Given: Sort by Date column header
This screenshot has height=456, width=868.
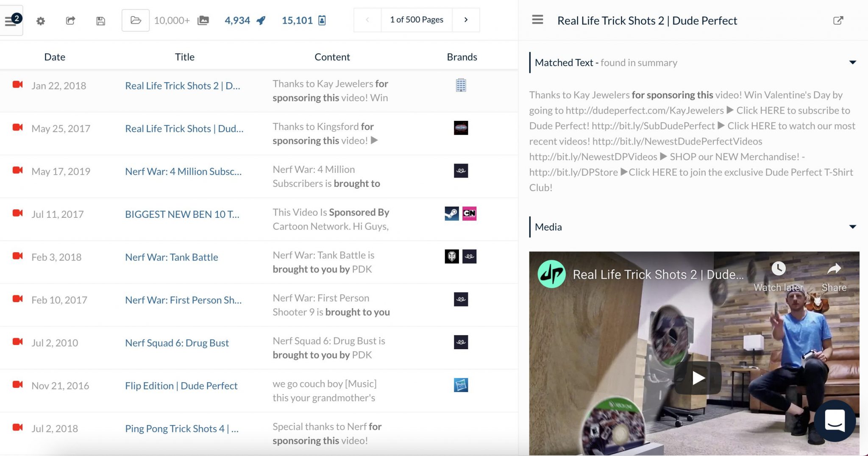Looking at the screenshot, I should tap(55, 57).
